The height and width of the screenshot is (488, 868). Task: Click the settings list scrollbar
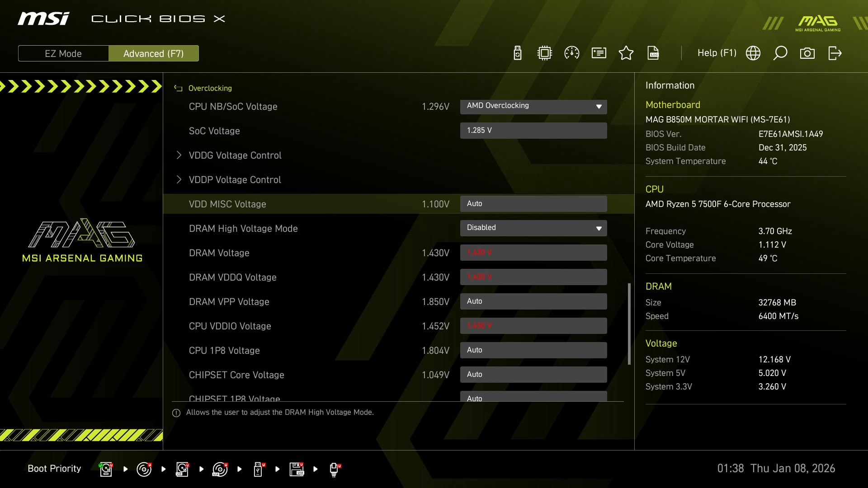(629, 324)
